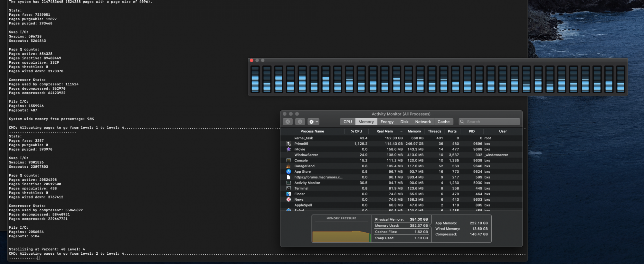Click the Compressed 146.47 GB value
The height and width of the screenshot is (264, 644).
pos(478,234)
